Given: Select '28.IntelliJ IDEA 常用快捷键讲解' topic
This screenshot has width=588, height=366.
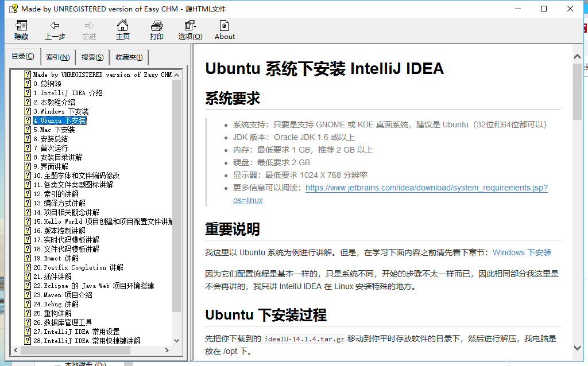Looking at the screenshot, I should [x=87, y=341].
